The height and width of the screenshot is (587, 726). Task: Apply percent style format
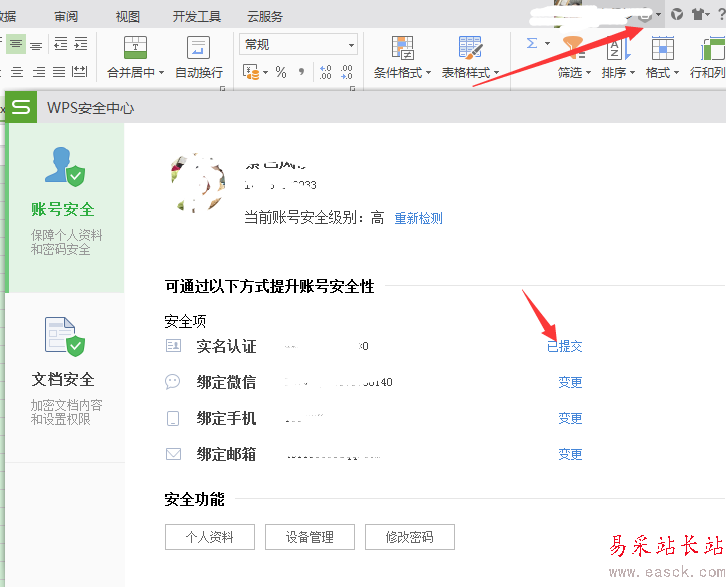(x=281, y=72)
